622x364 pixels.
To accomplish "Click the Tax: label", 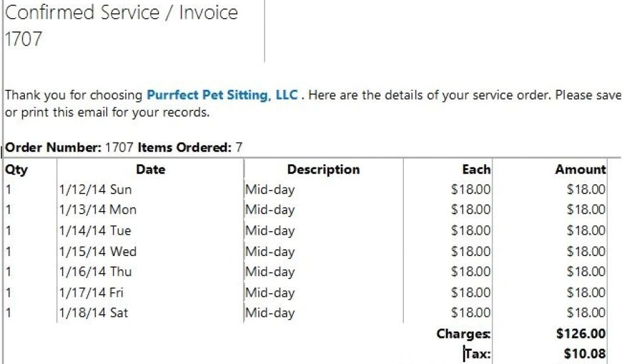I will point(477,353).
